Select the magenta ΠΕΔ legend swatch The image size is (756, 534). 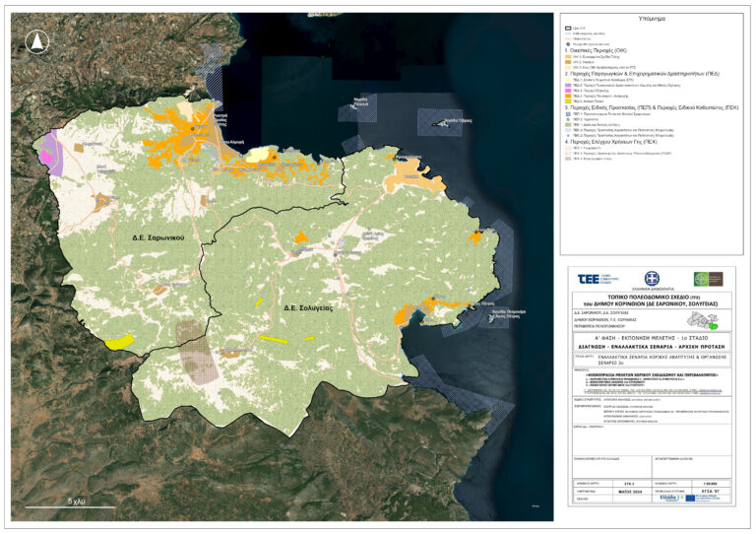pos(568,91)
